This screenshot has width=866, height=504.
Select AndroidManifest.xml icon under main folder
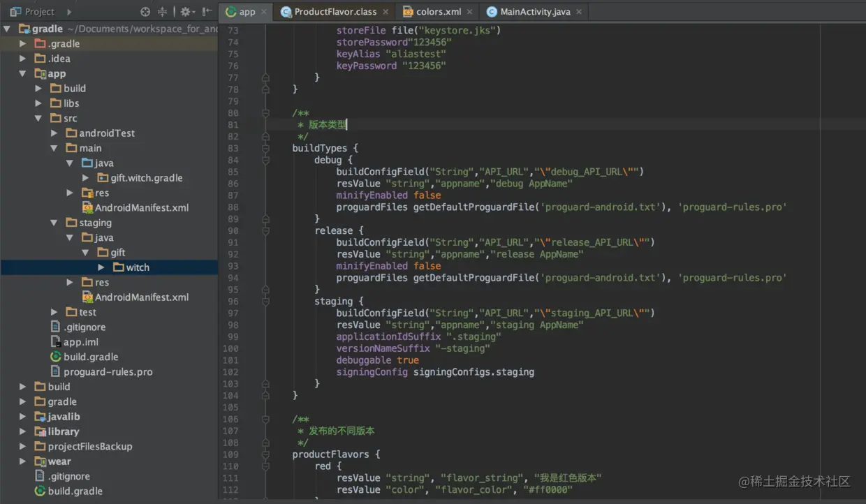(x=87, y=207)
